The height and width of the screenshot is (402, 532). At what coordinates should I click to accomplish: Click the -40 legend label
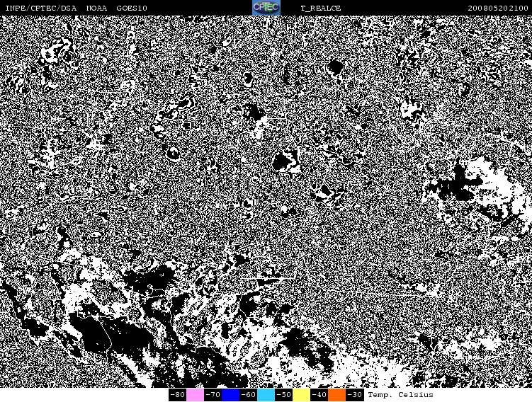point(319,395)
